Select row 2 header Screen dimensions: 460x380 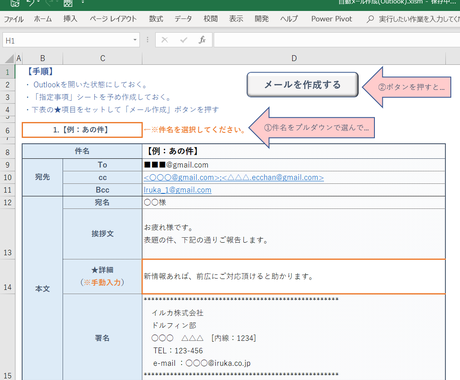(7, 85)
